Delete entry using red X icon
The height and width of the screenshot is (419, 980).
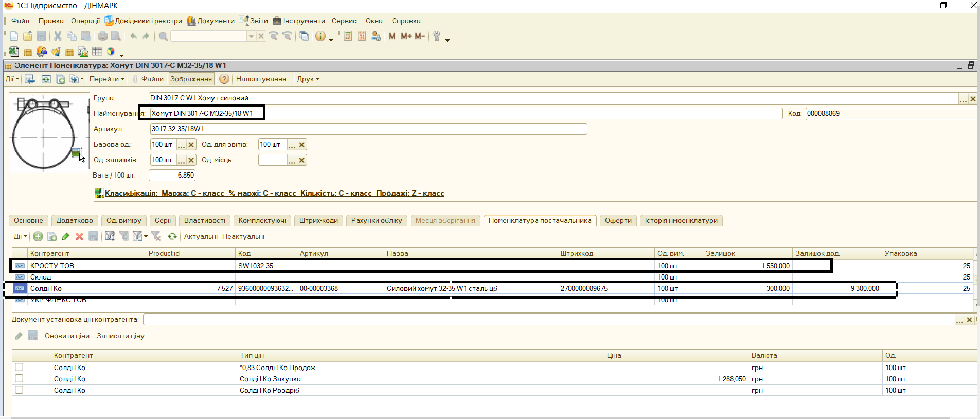79,236
